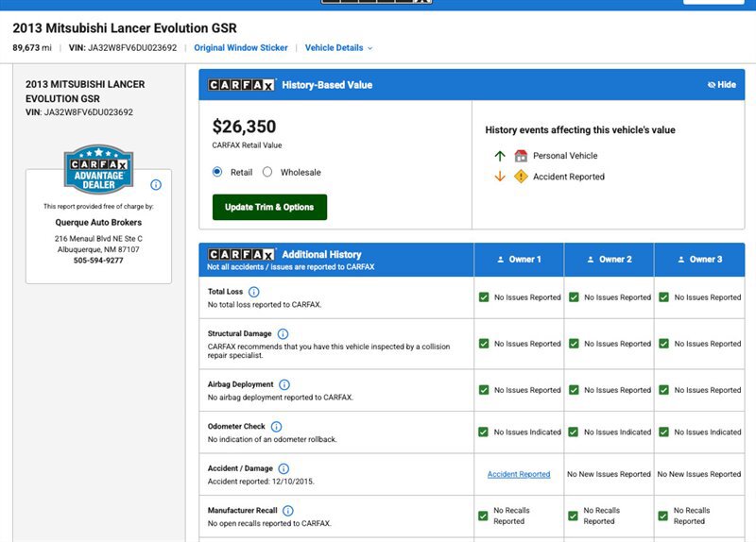Click Total Loss Owner 3 green checkmark
Viewport: 756px width, 542px height.
pos(664,297)
